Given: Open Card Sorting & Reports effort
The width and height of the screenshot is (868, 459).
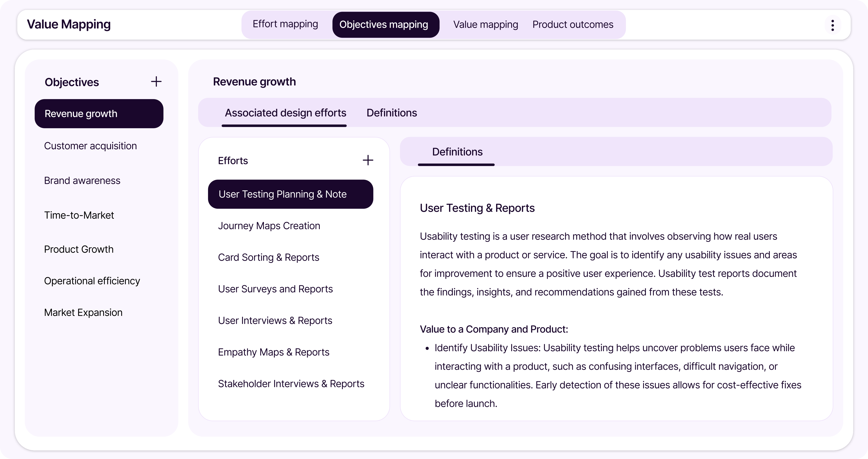Looking at the screenshot, I should click(268, 257).
